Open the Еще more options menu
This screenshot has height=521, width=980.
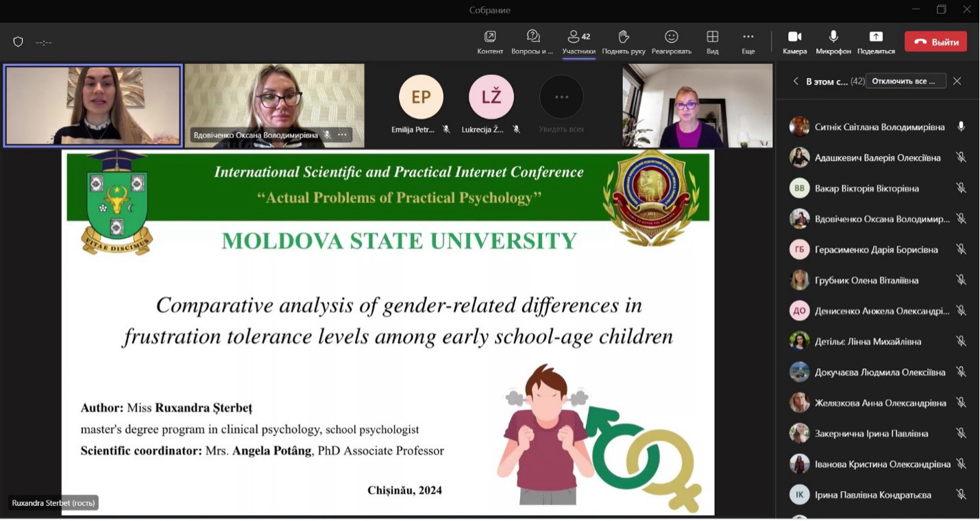pos(748,42)
